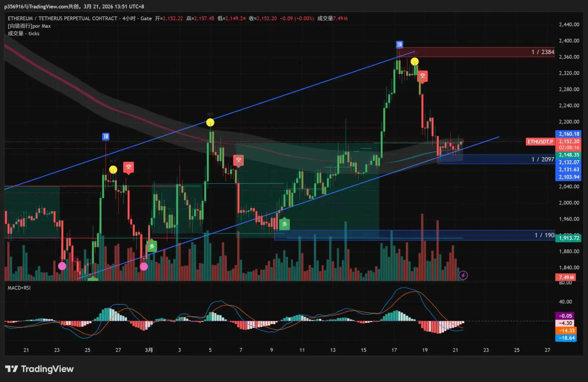Select the ETHUSDT.P red price tag
This screenshot has height=382, width=588.
click(x=540, y=141)
